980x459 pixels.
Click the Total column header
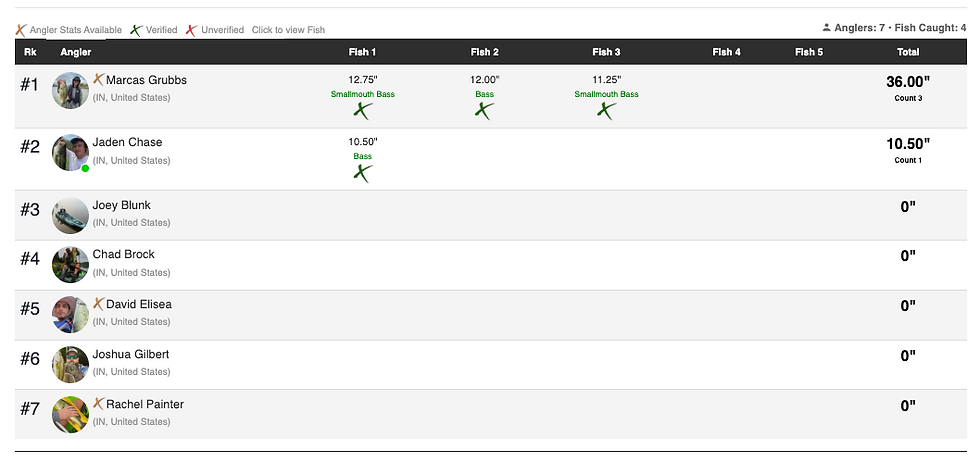pos(907,52)
